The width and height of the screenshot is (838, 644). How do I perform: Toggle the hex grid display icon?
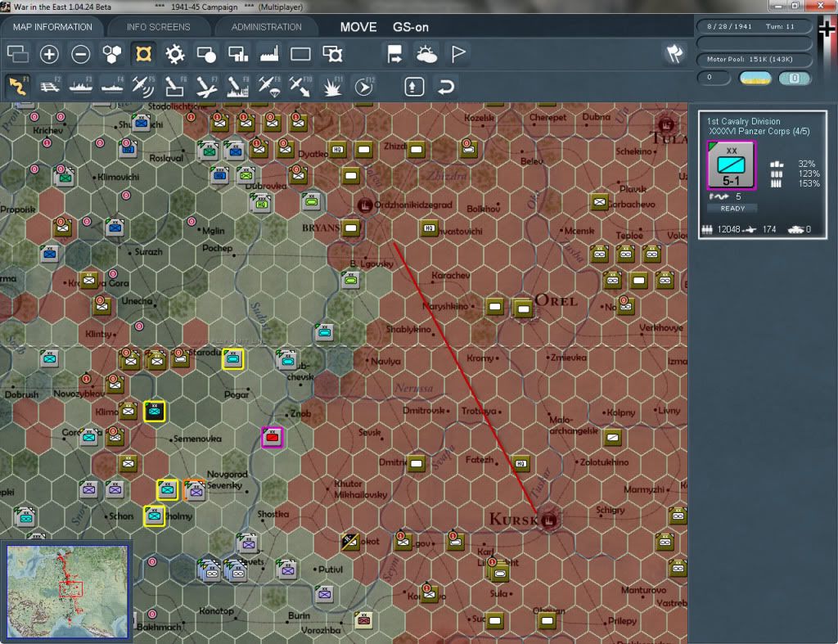point(112,54)
